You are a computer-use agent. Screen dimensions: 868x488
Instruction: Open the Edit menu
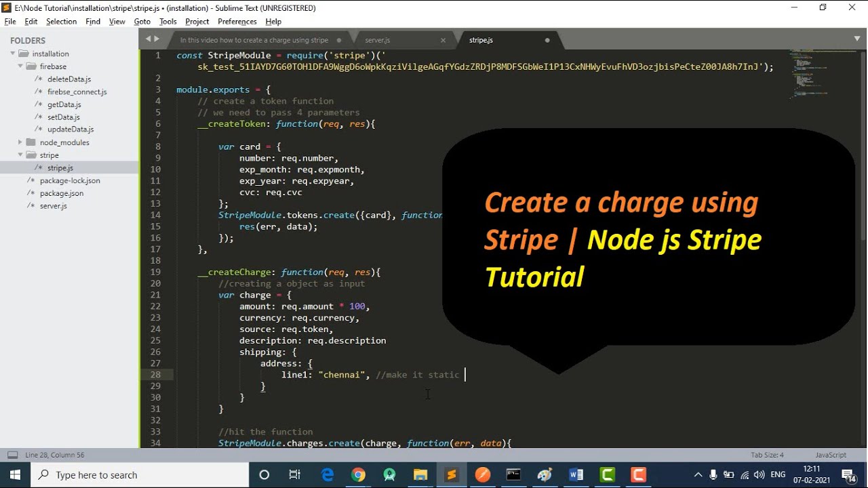tap(31, 22)
